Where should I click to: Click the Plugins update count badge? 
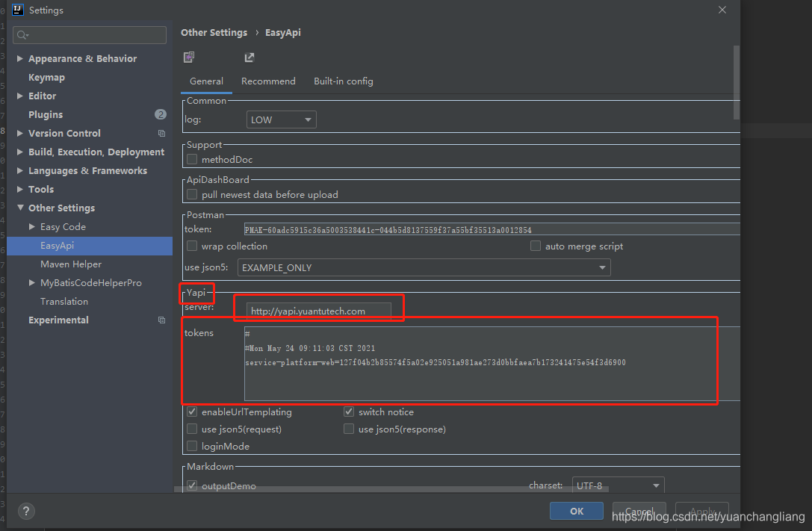click(x=161, y=114)
